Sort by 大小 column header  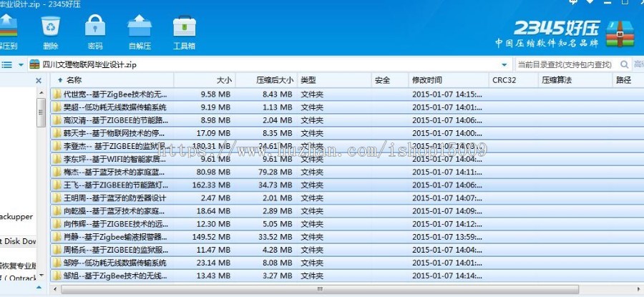(205, 80)
